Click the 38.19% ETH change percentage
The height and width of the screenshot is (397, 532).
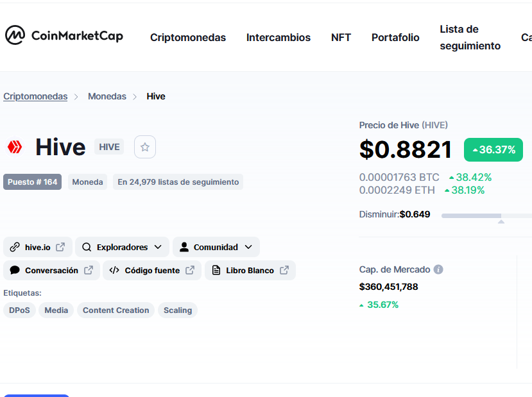point(465,190)
